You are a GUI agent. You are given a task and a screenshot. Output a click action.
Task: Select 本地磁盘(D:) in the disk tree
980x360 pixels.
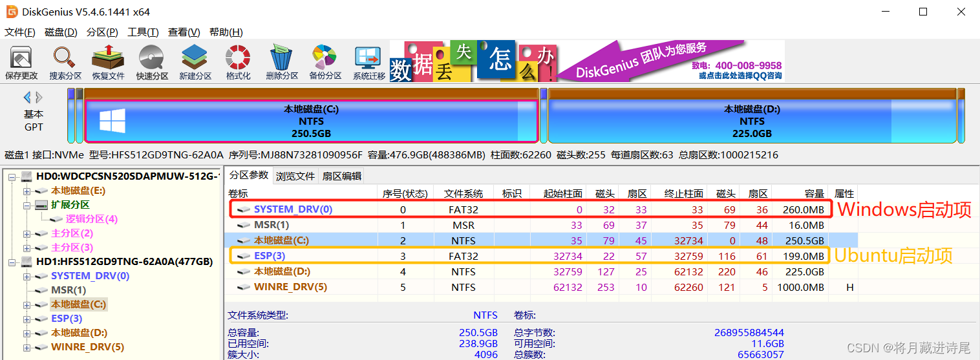80,333
